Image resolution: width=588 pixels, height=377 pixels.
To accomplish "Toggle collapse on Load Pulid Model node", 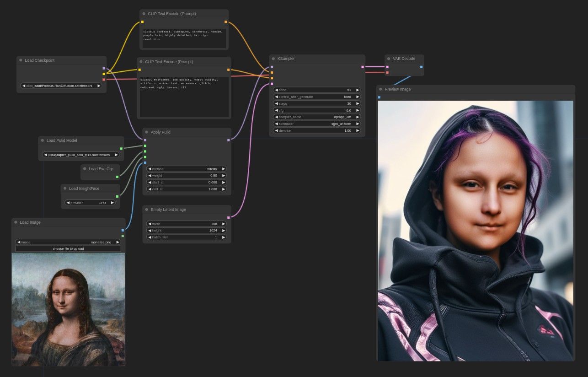I will 43,140.
